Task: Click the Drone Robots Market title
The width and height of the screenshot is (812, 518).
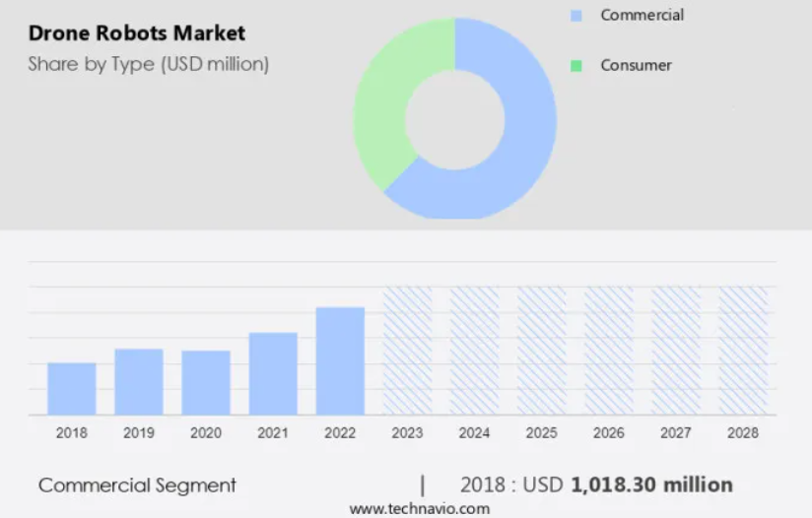Action: click(x=137, y=33)
